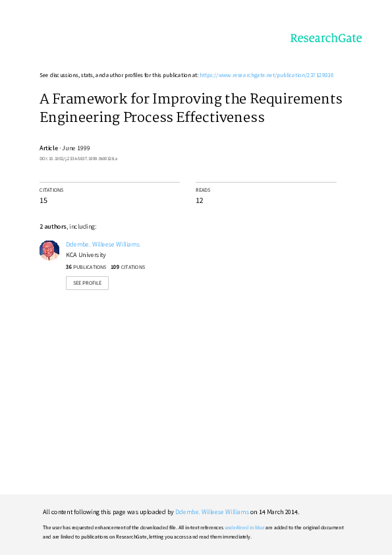Click the CITATIONS heading label

click(51, 190)
